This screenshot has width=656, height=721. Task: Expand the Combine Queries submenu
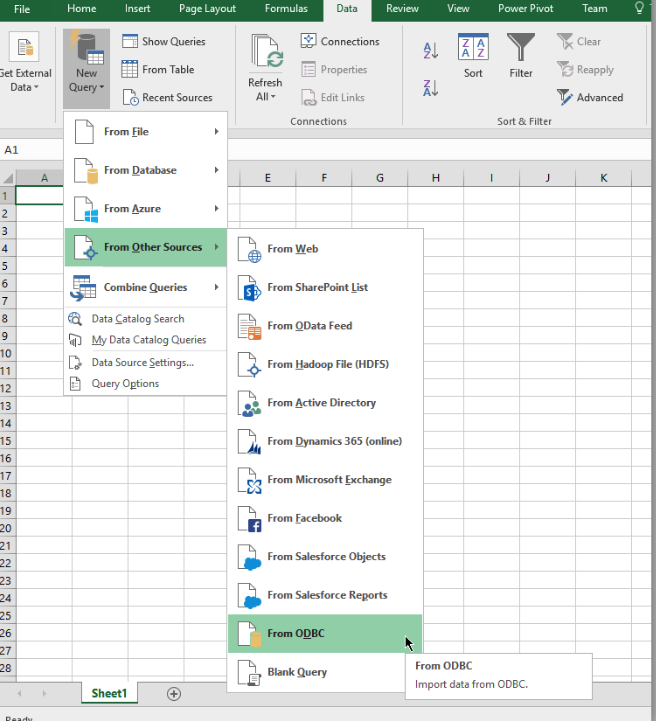point(146,287)
